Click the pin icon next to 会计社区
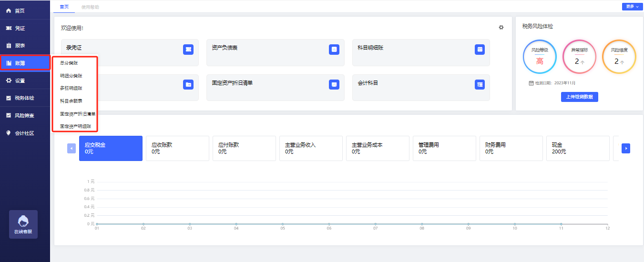This screenshot has width=644, height=262. pyautogui.click(x=9, y=133)
